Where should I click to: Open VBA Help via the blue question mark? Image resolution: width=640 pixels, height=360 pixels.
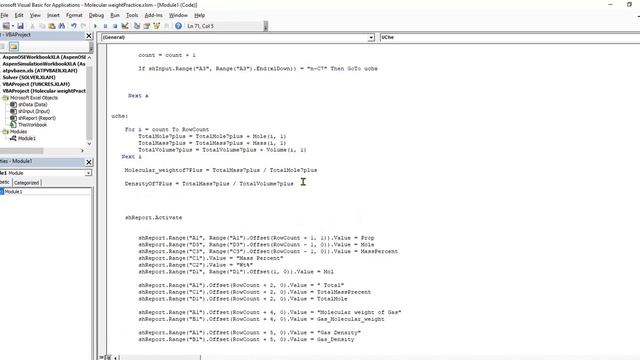[178, 26]
